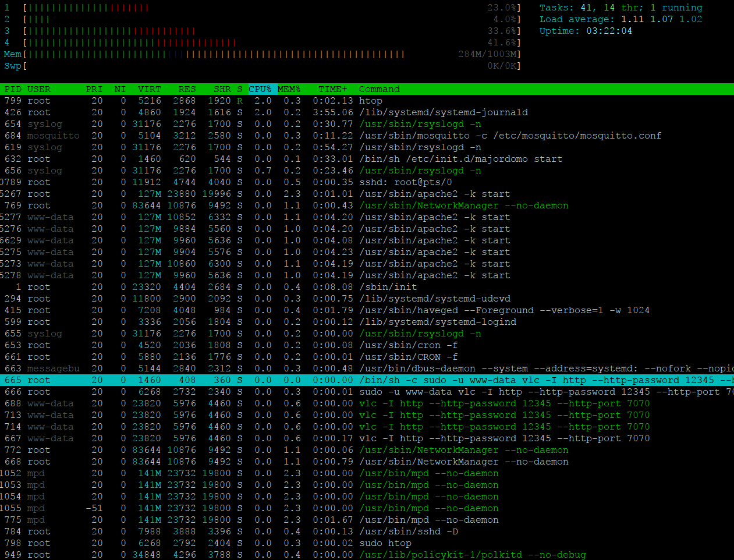The width and height of the screenshot is (734, 560).
Task: Sort by the MEM% column header
Action: [x=289, y=89]
